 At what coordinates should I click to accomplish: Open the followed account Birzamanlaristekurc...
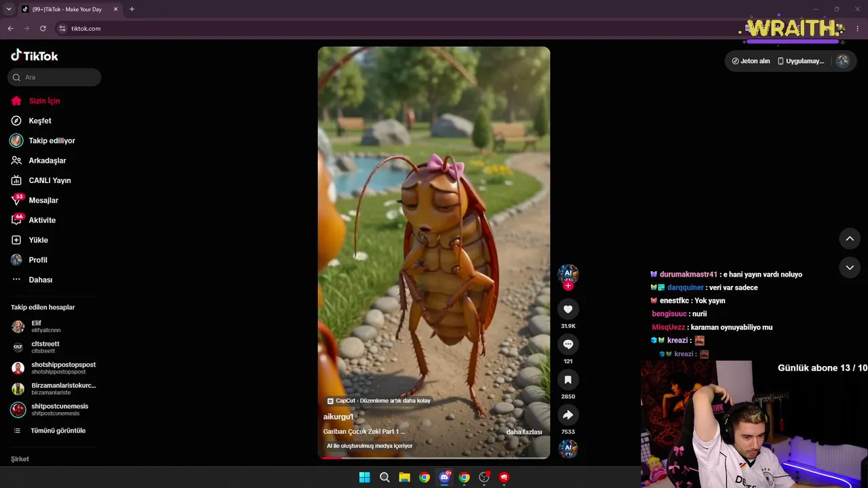pyautogui.click(x=54, y=389)
